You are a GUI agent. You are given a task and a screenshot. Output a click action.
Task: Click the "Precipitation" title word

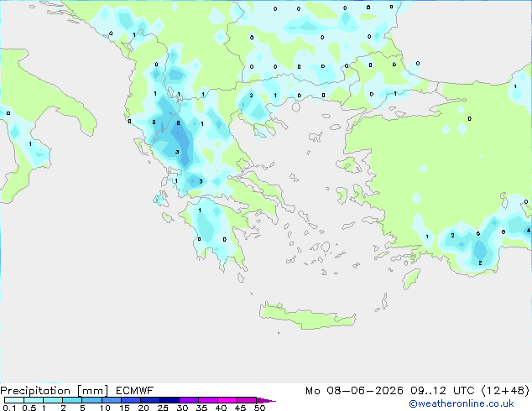pos(35,391)
